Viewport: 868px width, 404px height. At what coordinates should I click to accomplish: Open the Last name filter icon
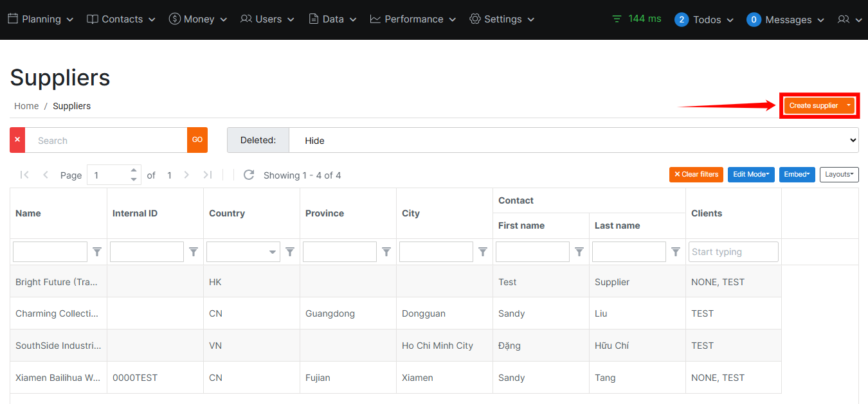click(676, 252)
